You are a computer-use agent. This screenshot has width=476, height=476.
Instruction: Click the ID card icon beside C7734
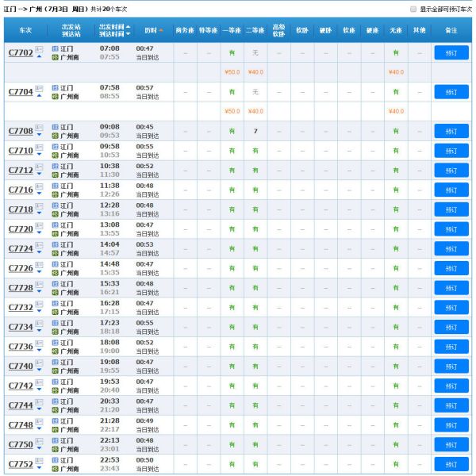[x=39, y=323]
